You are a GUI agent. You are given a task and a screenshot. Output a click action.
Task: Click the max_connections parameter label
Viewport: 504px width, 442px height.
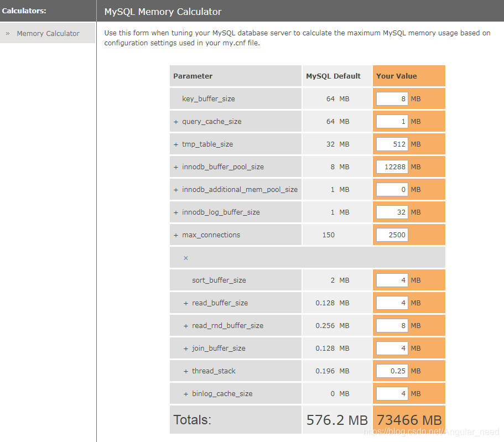pos(211,235)
